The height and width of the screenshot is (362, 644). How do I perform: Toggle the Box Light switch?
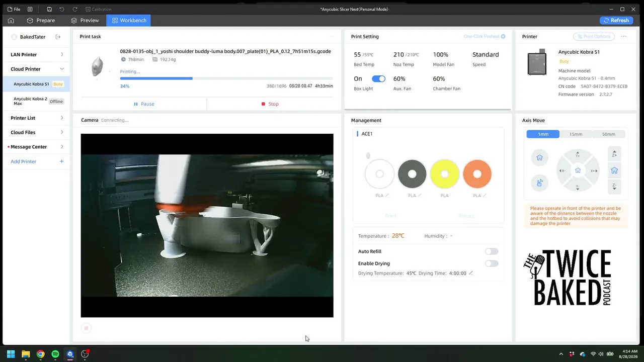[378, 79]
